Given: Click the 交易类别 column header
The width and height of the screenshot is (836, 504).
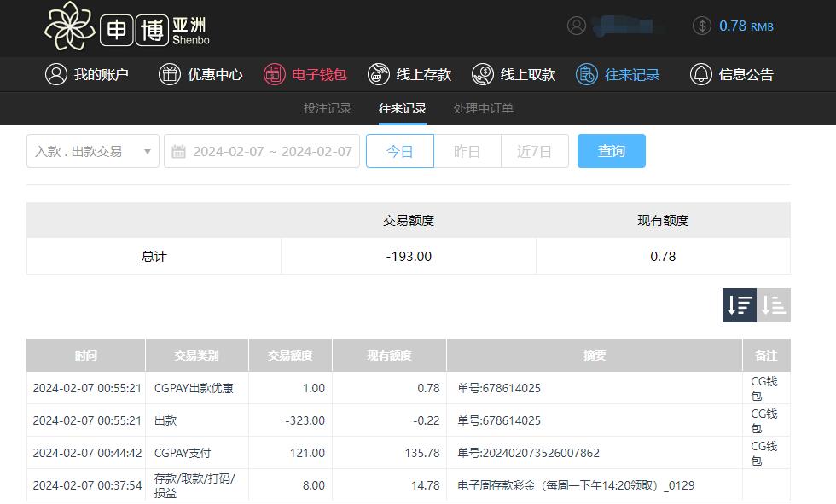Looking at the screenshot, I should tap(197, 356).
